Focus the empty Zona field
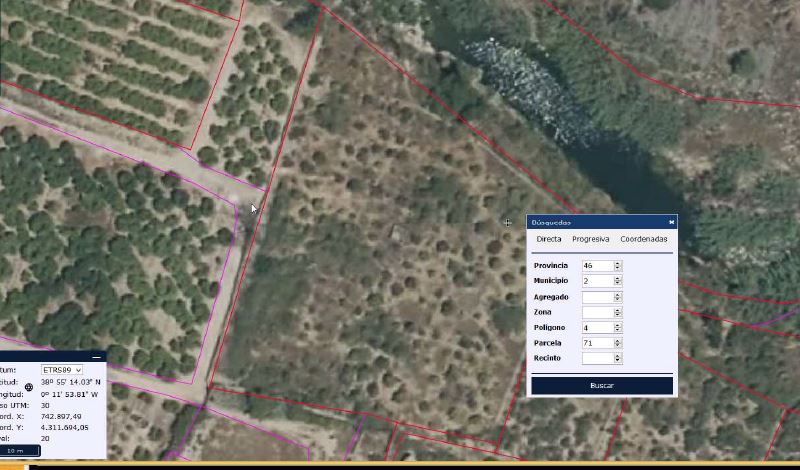 (597, 312)
